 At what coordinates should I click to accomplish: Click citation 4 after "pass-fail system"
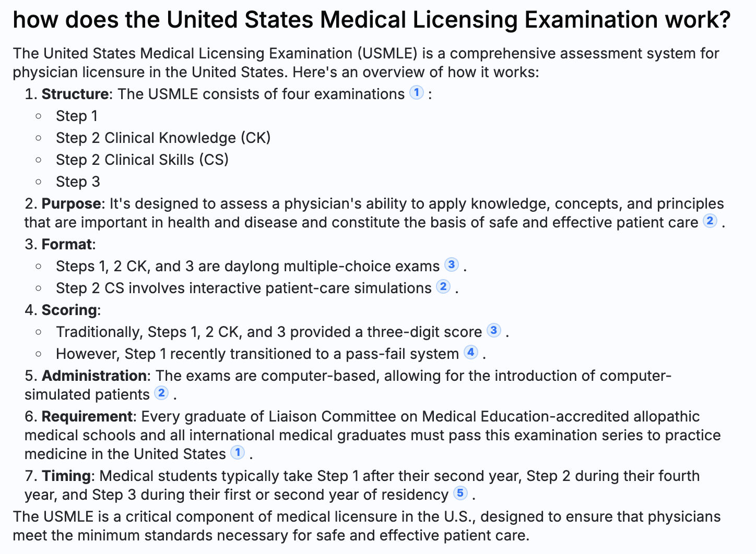[471, 352]
